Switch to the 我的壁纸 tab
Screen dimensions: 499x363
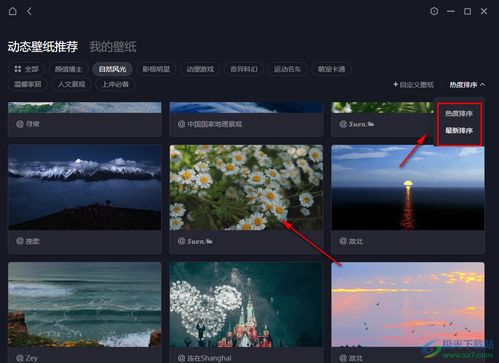[x=113, y=47]
